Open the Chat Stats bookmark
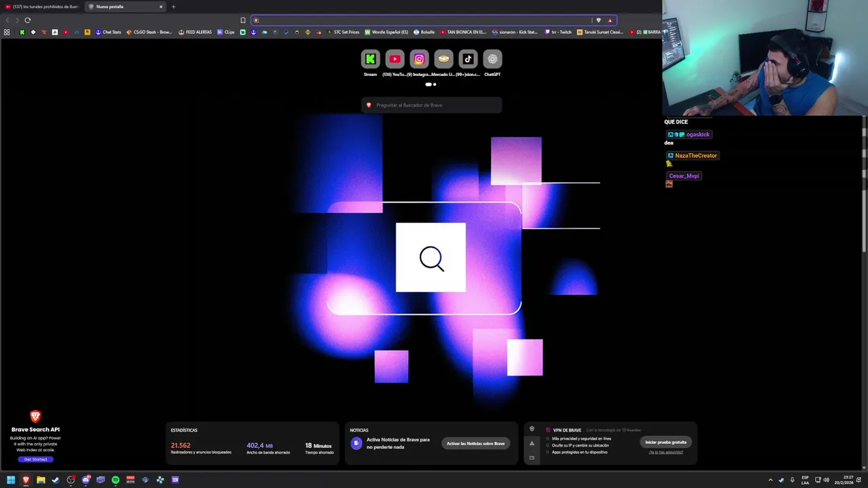The image size is (868, 488). pyautogui.click(x=108, y=32)
